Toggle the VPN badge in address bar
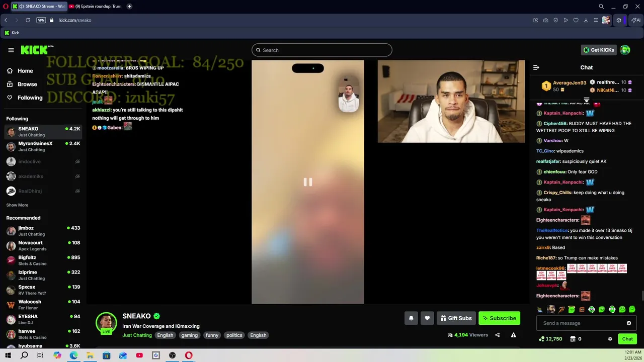 click(x=41, y=20)
